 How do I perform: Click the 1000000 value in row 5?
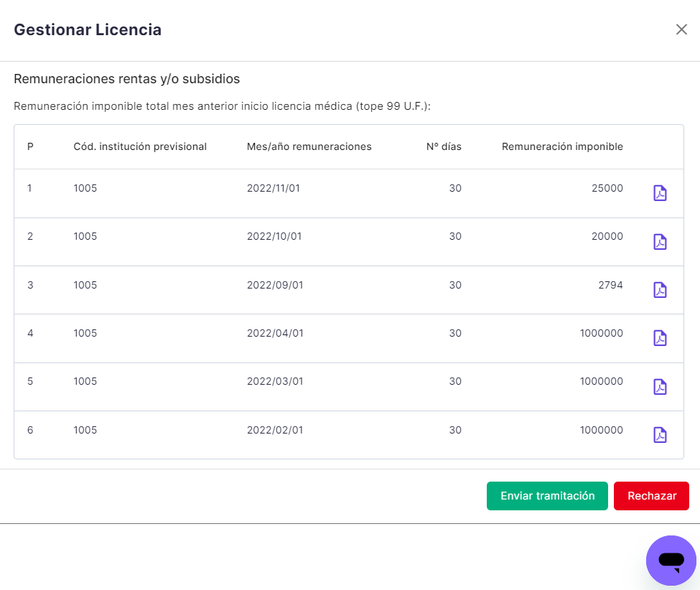tap(602, 381)
